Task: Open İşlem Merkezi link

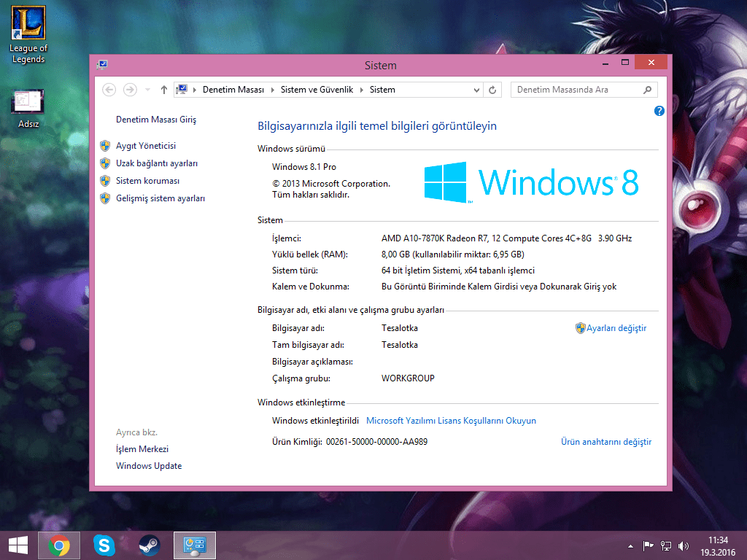Action: coord(142,449)
